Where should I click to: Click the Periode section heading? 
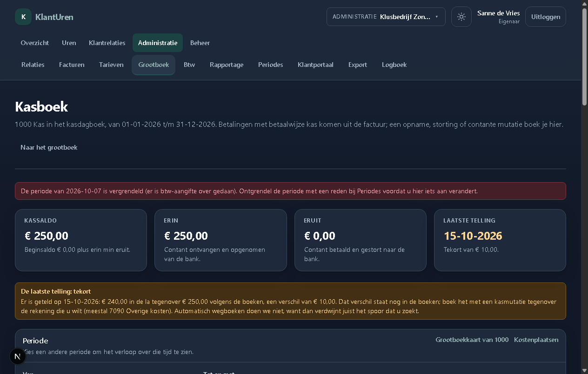pyautogui.click(x=35, y=341)
